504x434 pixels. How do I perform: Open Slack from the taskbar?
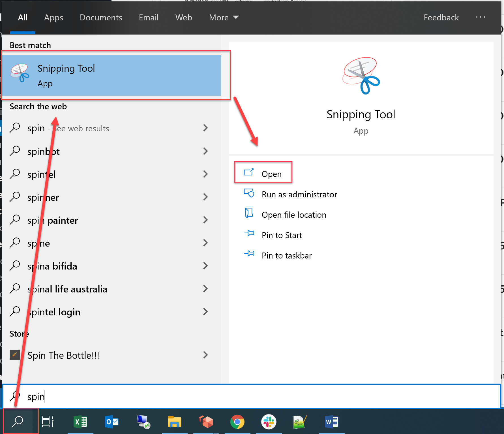pyautogui.click(x=269, y=422)
